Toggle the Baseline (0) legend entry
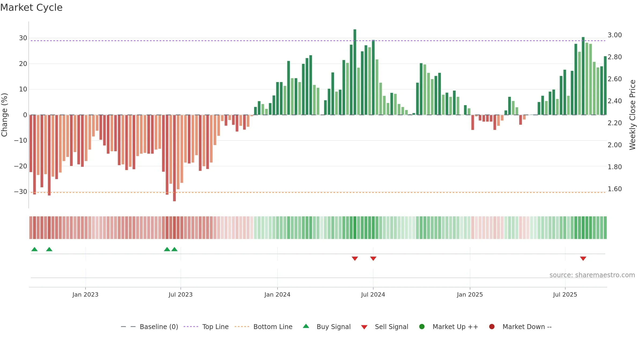 (x=149, y=327)
